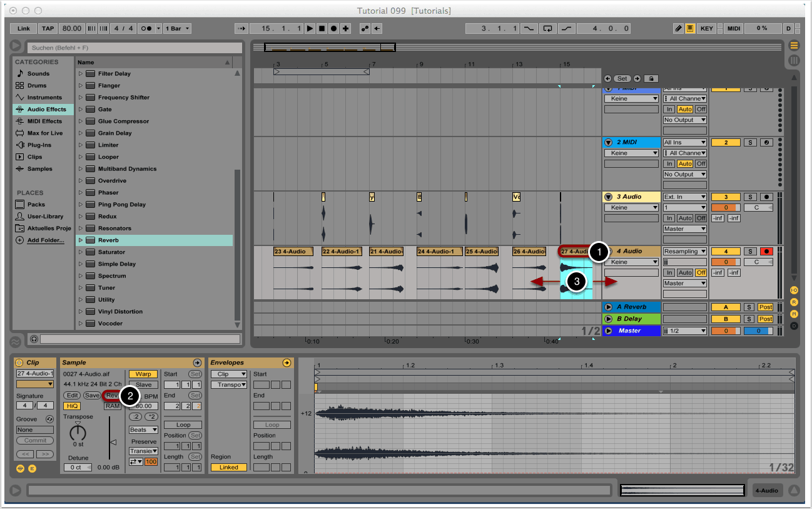Select the Instruments category in browser
The image size is (812, 509).
pyautogui.click(x=44, y=98)
